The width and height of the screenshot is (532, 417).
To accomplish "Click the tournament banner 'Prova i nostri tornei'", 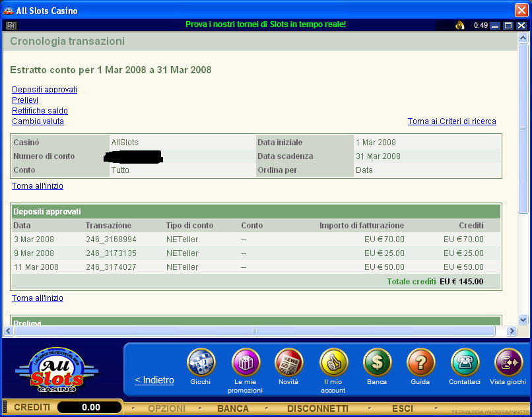I will [265, 24].
